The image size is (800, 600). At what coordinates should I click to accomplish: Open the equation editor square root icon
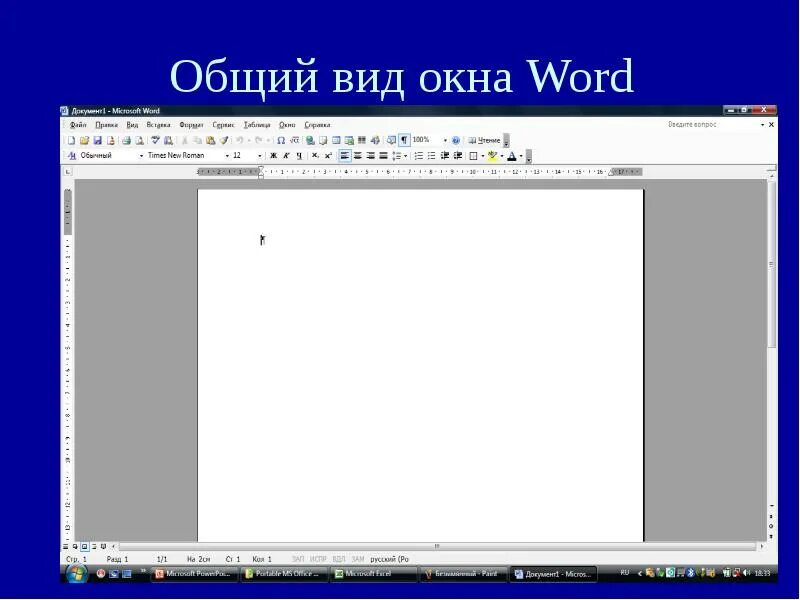294,140
